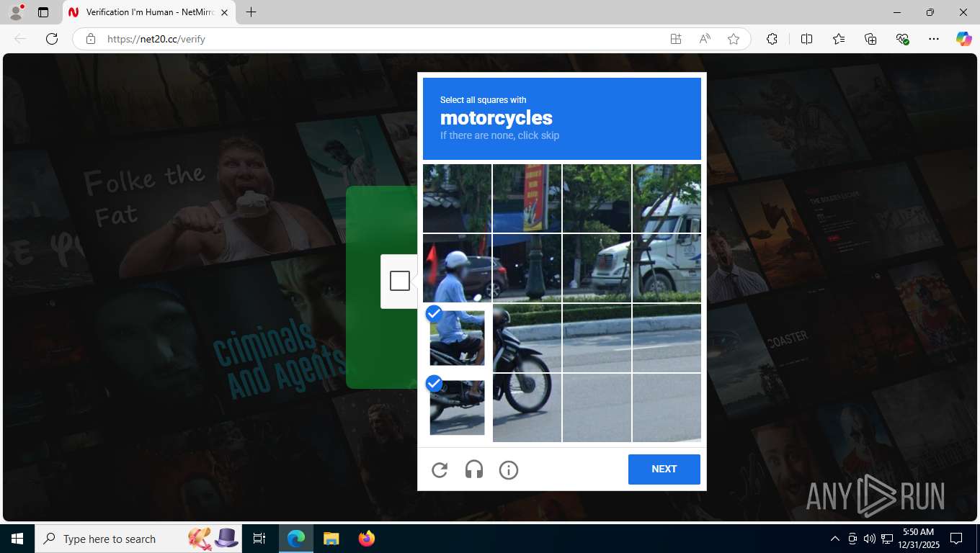Add this page to favorites star
The height and width of the screenshot is (553, 980).
[x=734, y=39]
